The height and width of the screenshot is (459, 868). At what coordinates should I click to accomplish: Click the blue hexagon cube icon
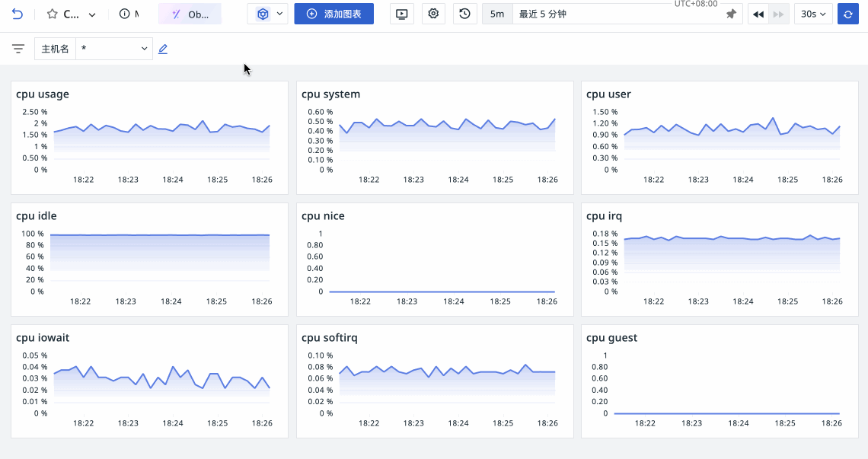tap(263, 14)
